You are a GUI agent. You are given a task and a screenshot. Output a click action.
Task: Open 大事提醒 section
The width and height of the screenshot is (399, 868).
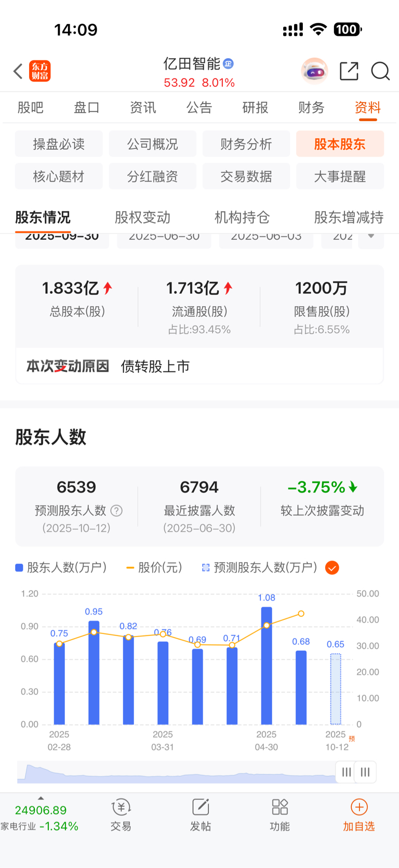pos(340,176)
